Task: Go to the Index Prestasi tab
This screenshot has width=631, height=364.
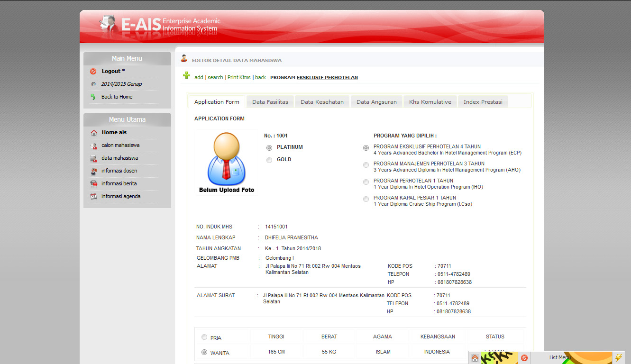Action: click(x=483, y=102)
